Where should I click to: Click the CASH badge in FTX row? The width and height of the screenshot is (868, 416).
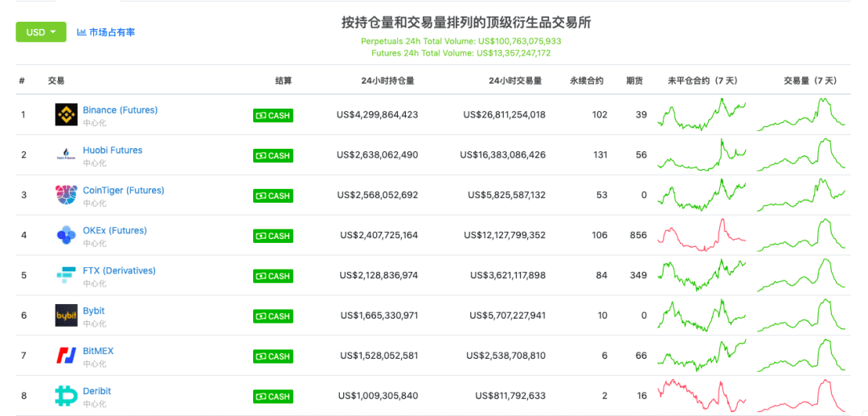pos(273,276)
